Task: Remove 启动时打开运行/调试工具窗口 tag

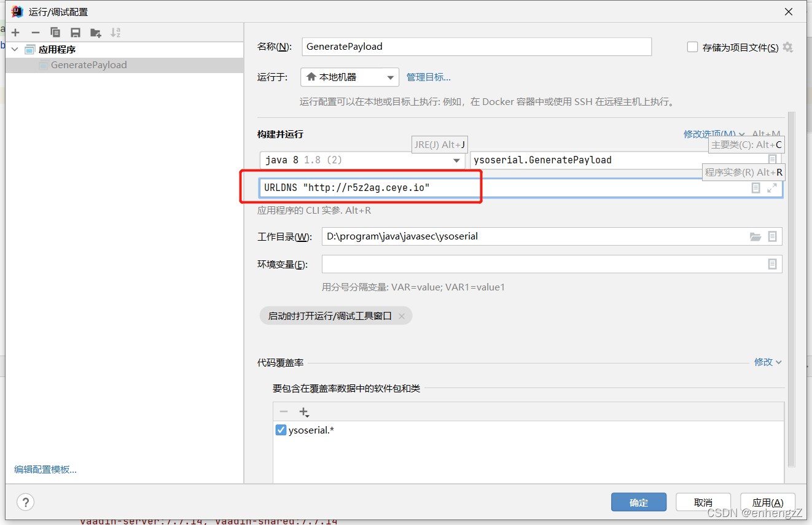Action: 402,316
